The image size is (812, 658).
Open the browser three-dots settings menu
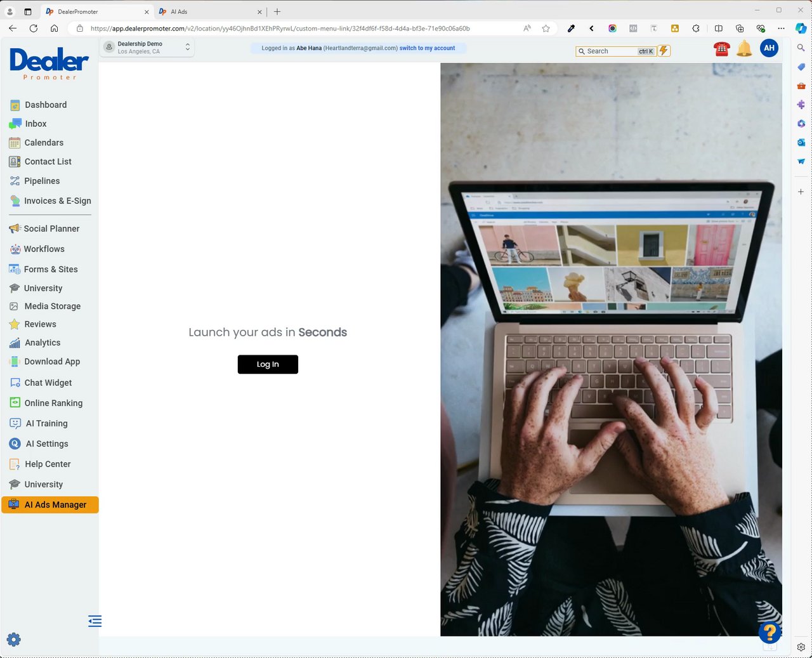tap(781, 29)
